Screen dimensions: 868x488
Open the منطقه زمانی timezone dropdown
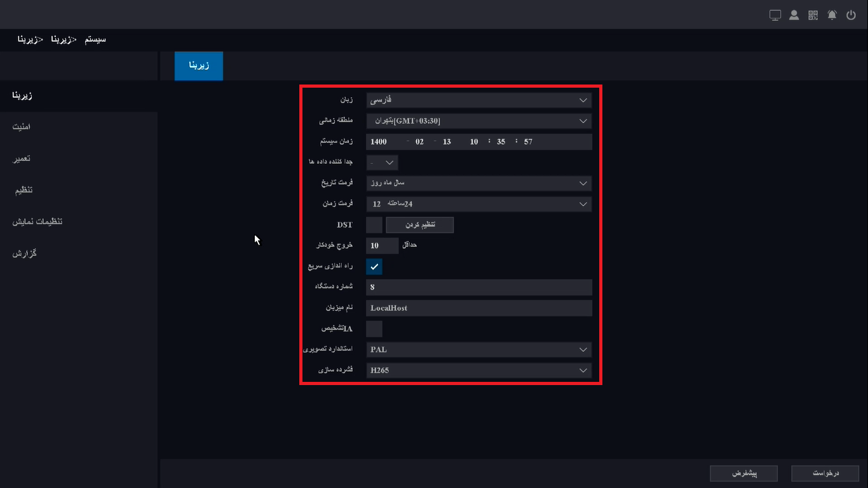(x=479, y=121)
